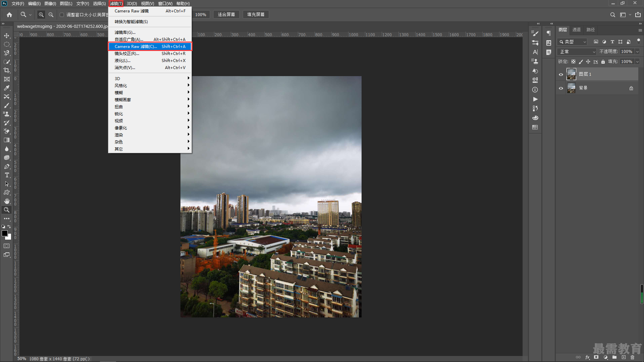This screenshot has width=644, height=362.
Task: Click the foreground color swatch
Action: point(4,233)
